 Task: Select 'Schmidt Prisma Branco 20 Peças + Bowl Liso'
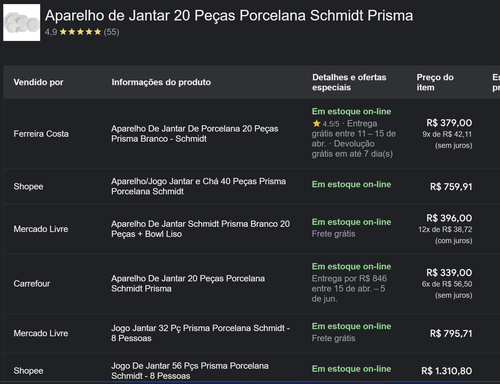(200, 229)
